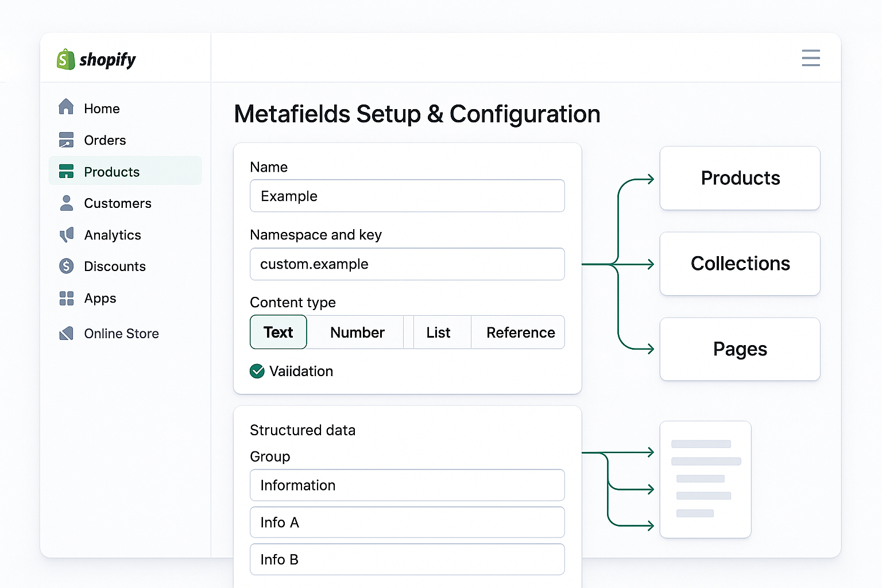The image size is (882, 588).
Task: Click the Shopify logo
Action: click(95, 59)
